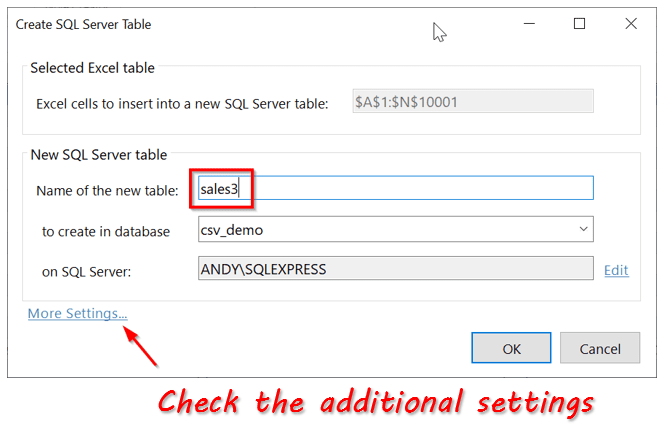Maximize the dialog window

(x=579, y=24)
